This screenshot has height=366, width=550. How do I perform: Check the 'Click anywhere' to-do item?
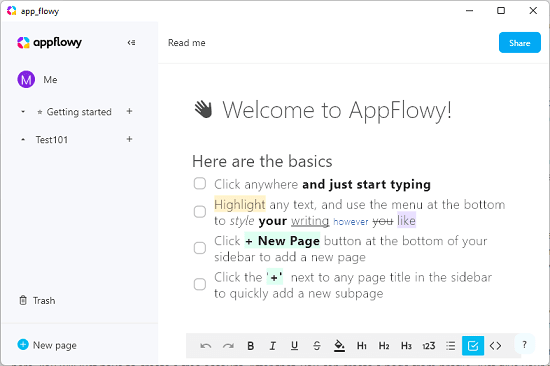click(200, 183)
